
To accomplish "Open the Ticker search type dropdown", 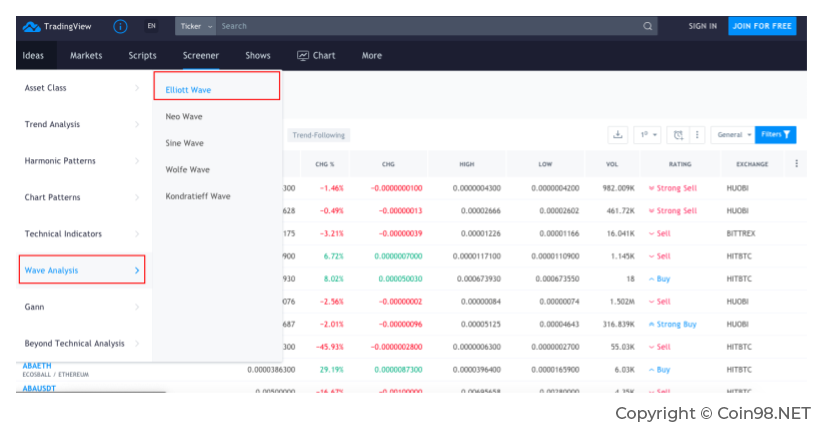I will pyautogui.click(x=195, y=26).
